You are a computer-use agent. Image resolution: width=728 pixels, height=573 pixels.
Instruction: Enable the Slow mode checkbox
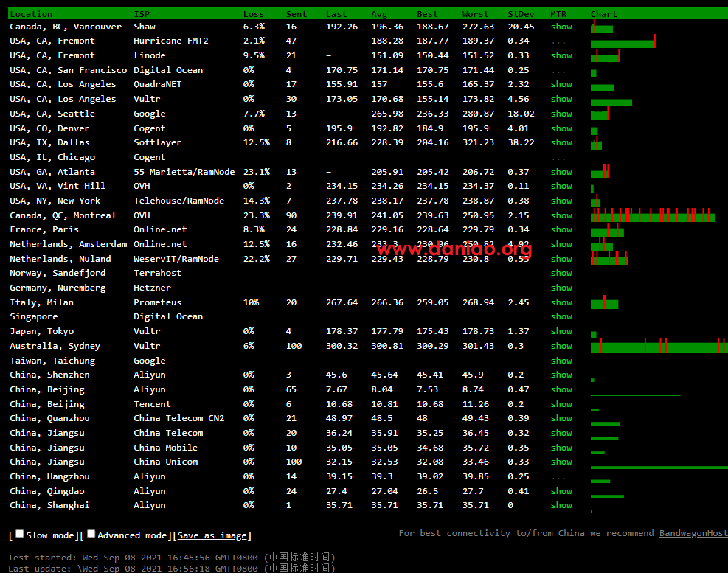[x=19, y=534]
